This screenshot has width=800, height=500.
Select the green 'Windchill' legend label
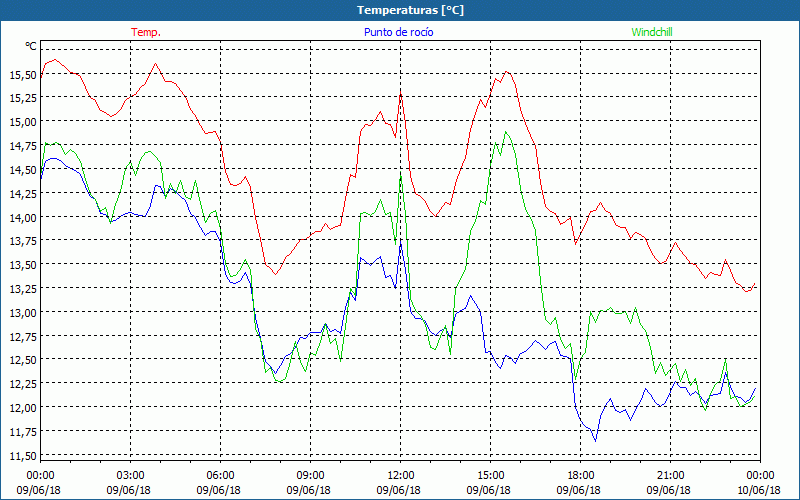(x=652, y=32)
